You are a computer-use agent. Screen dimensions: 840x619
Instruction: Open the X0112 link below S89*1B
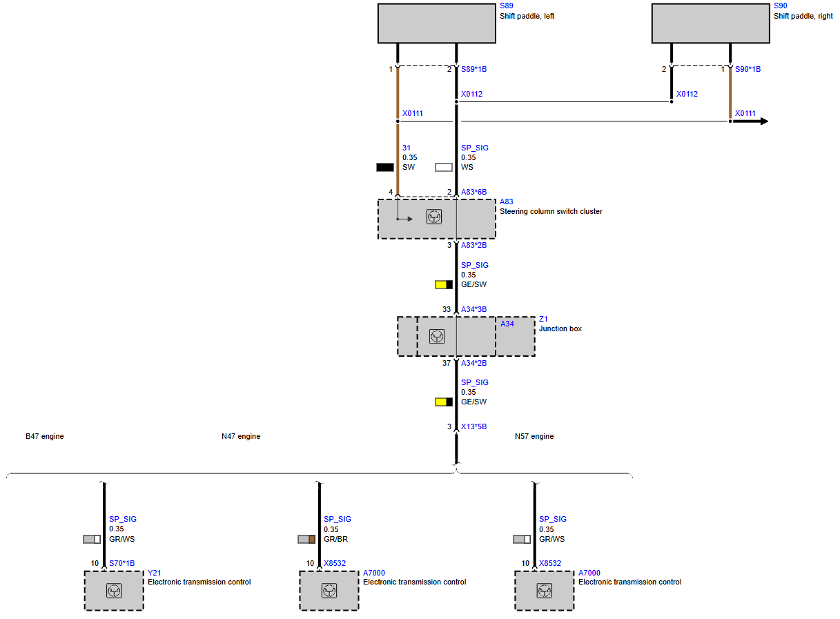tap(472, 94)
